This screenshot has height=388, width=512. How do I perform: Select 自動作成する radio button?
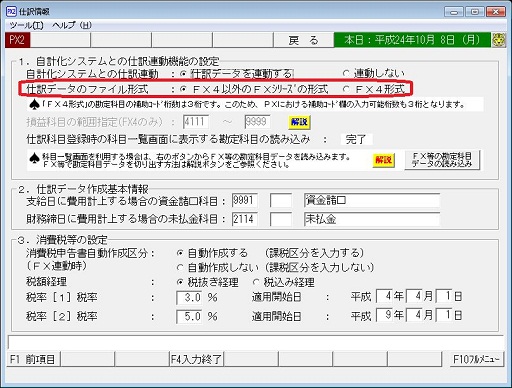(180, 253)
